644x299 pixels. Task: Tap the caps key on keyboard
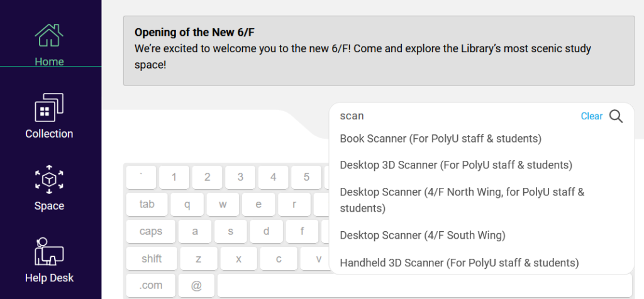[151, 231]
